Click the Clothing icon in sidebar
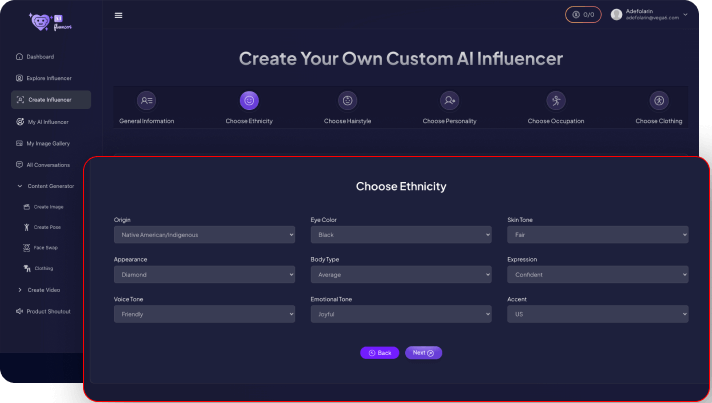 point(27,268)
